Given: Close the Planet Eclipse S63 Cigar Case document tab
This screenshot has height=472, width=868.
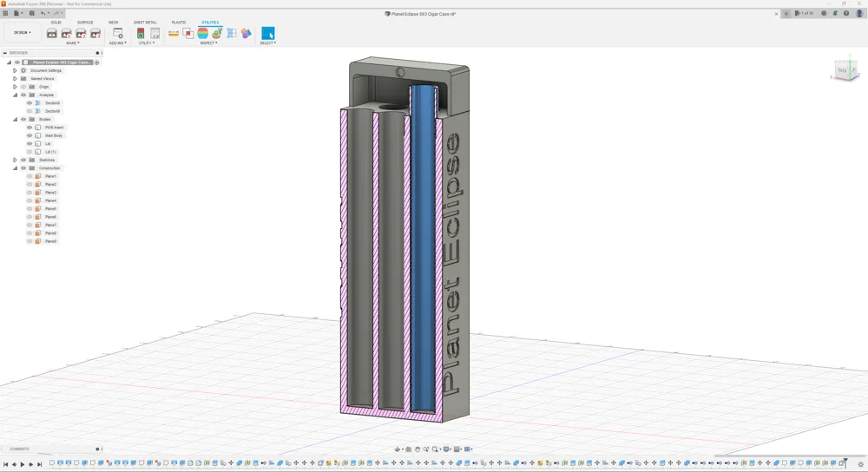Looking at the screenshot, I should [x=776, y=14].
